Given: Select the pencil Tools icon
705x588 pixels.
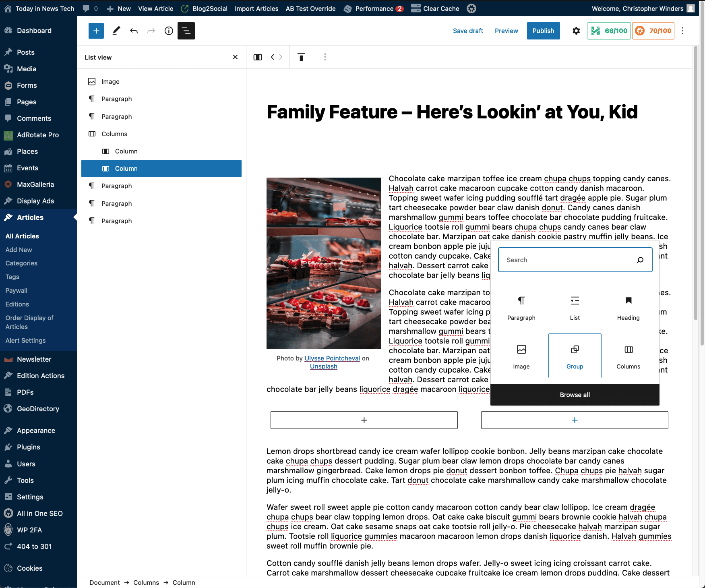Looking at the screenshot, I should tap(116, 31).
